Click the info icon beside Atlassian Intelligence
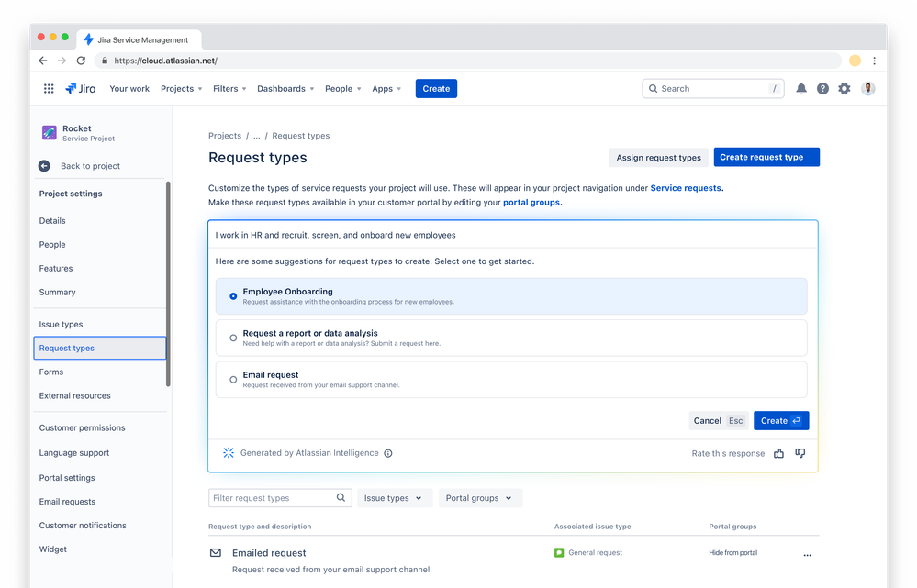 coord(388,453)
